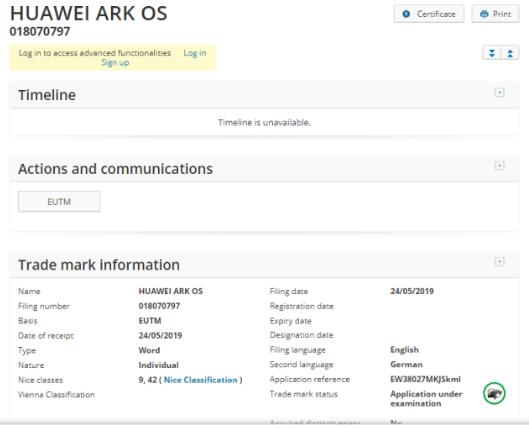Image resolution: width=529 pixels, height=429 pixels.
Task: Select the Date of receipt value 24/05/2019
Action: point(160,336)
